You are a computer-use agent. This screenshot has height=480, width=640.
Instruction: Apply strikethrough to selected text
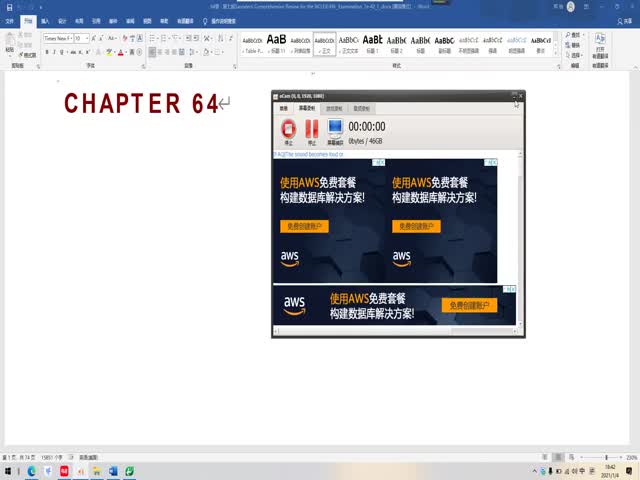(x=73, y=52)
